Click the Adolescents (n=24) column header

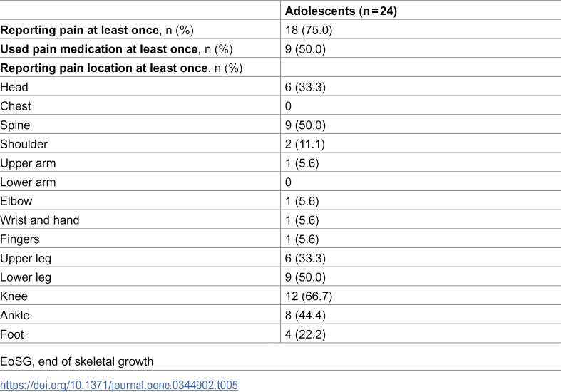pyautogui.click(x=341, y=11)
